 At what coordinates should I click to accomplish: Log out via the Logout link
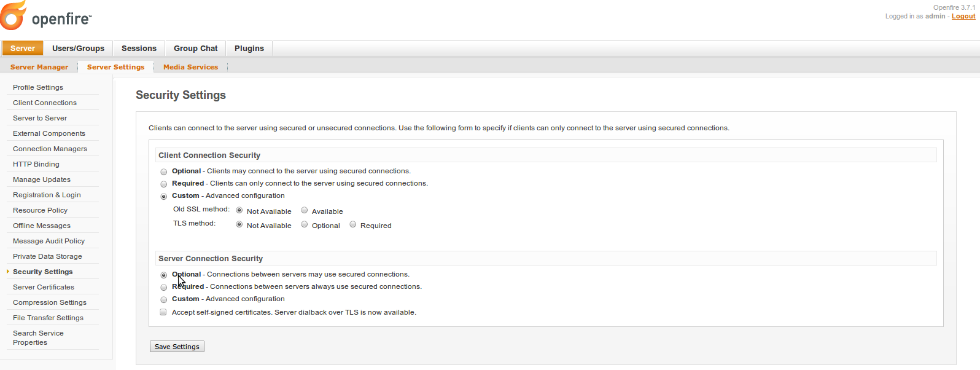tap(963, 17)
